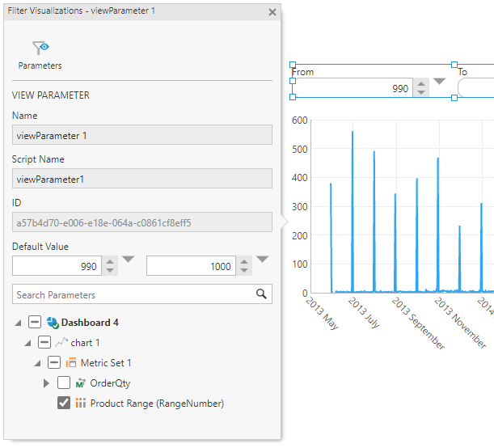Viewport: 494px width, 448px height.
Task: Click the OrderQty measure icon
Action: click(x=81, y=383)
